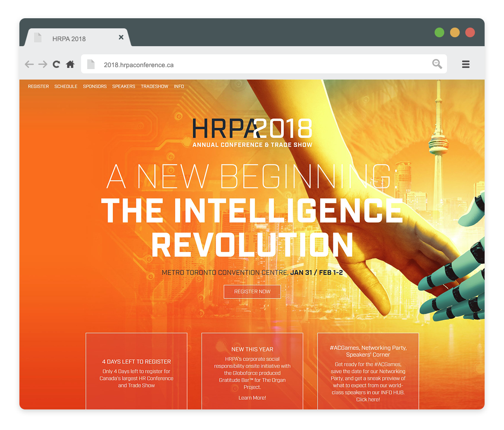Open the SCHEDULE nav menu item

pyautogui.click(x=66, y=87)
